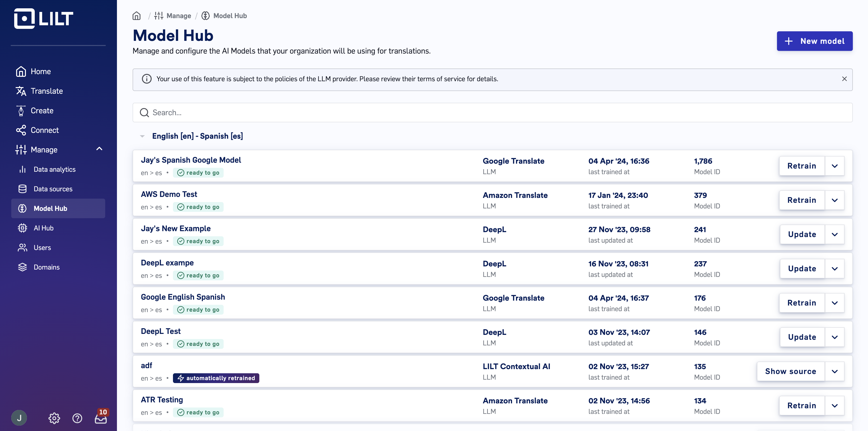
Task: Click the Connect share icon in sidebar
Action: 21,130
